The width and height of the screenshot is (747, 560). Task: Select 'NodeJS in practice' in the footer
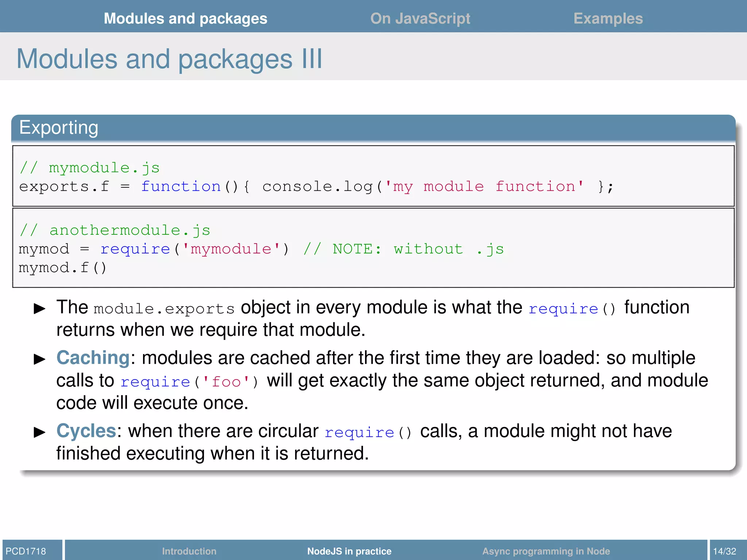(349, 551)
